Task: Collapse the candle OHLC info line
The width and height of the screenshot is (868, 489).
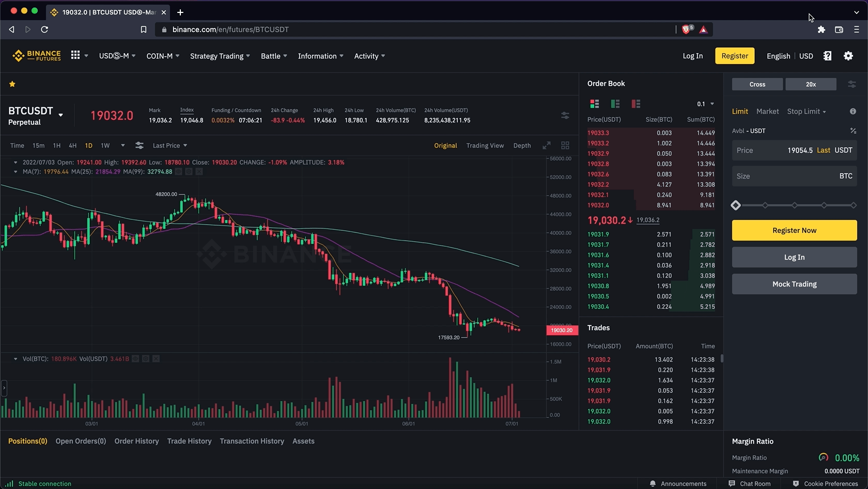Action: click(x=16, y=162)
